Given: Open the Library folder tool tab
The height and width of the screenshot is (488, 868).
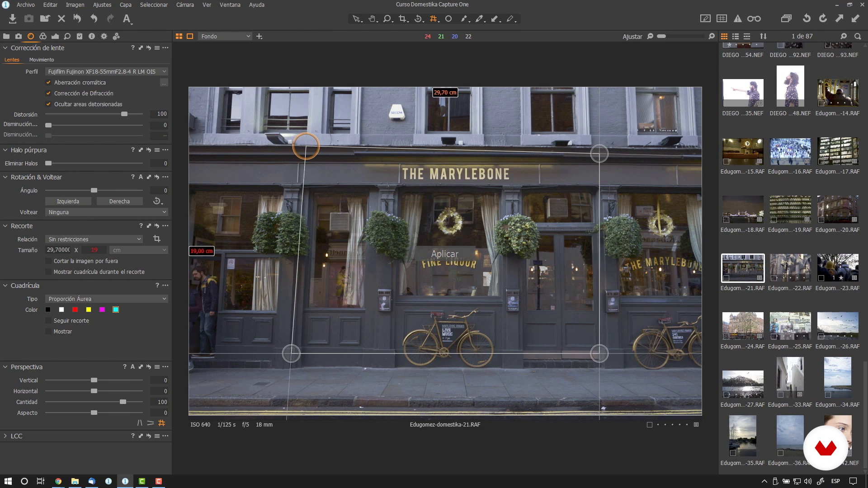Looking at the screenshot, I should pos(6,36).
